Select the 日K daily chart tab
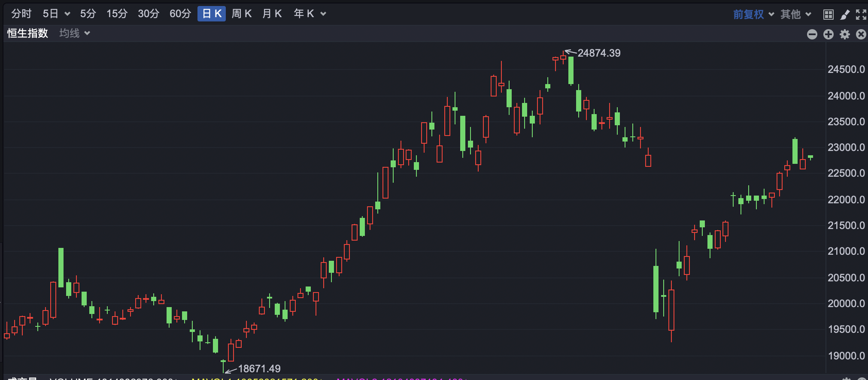Viewport: 868px width, 380px height. pyautogui.click(x=212, y=14)
